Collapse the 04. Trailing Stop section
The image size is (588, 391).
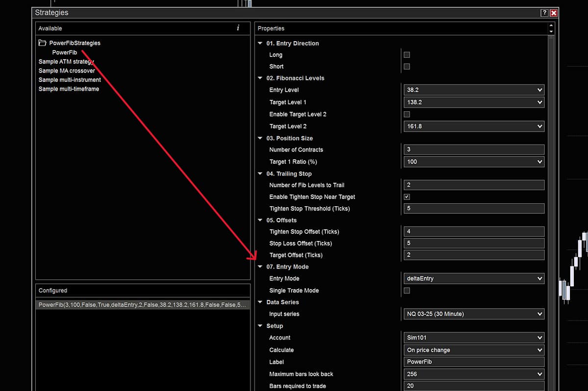260,174
